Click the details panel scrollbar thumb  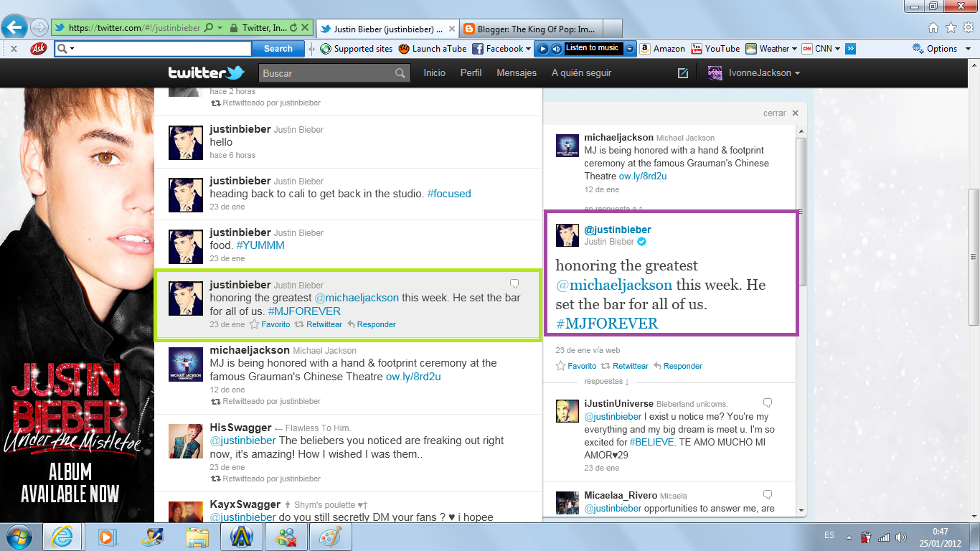click(x=802, y=211)
